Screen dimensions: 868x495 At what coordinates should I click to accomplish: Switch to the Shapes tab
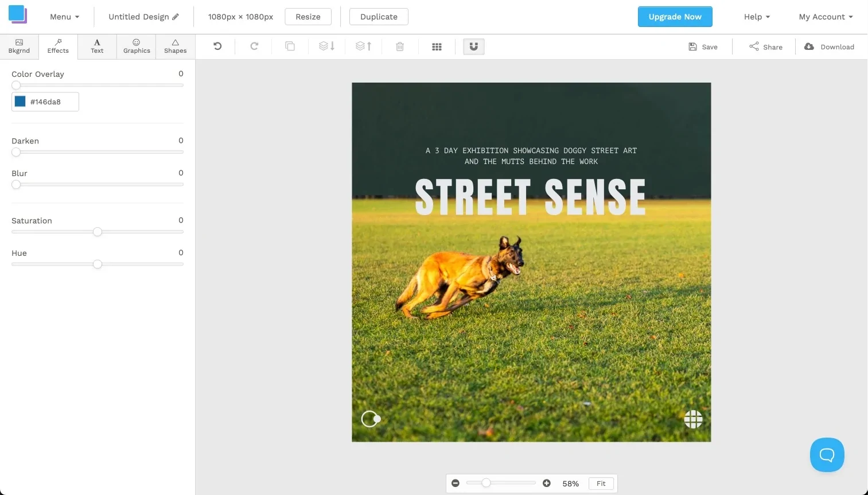tap(175, 46)
